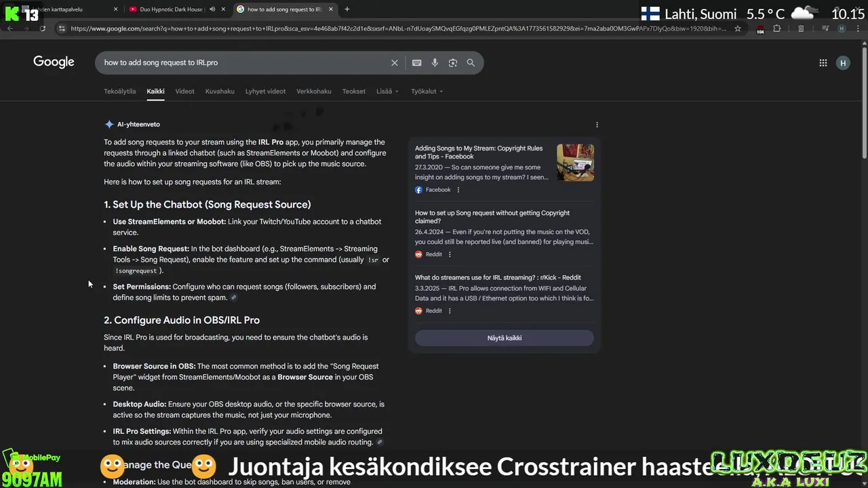
Task: Start voice search with the microphone icon
Action: [435, 62]
